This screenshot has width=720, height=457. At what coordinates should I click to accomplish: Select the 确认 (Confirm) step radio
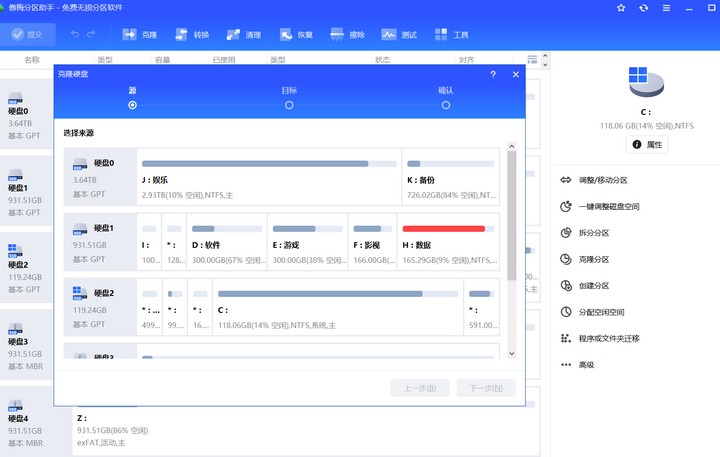(x=445, y=104)
